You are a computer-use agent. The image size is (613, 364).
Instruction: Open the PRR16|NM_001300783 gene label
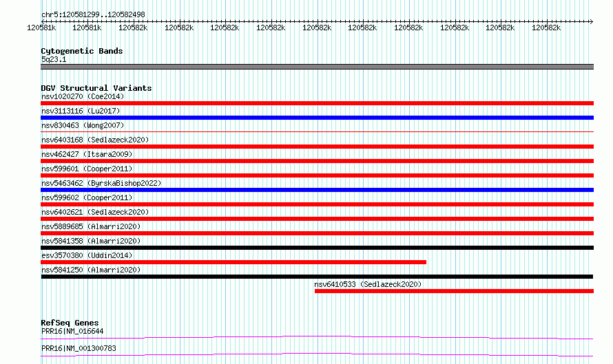(x=79, y=348)
